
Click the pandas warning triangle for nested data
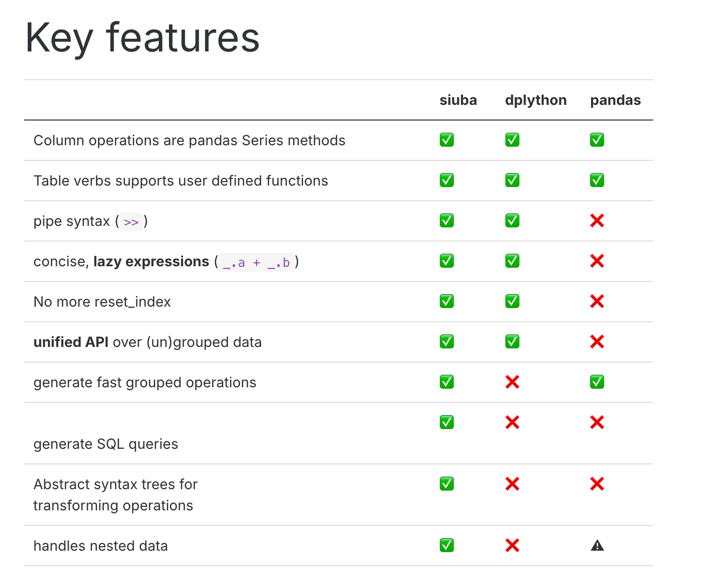597,546
